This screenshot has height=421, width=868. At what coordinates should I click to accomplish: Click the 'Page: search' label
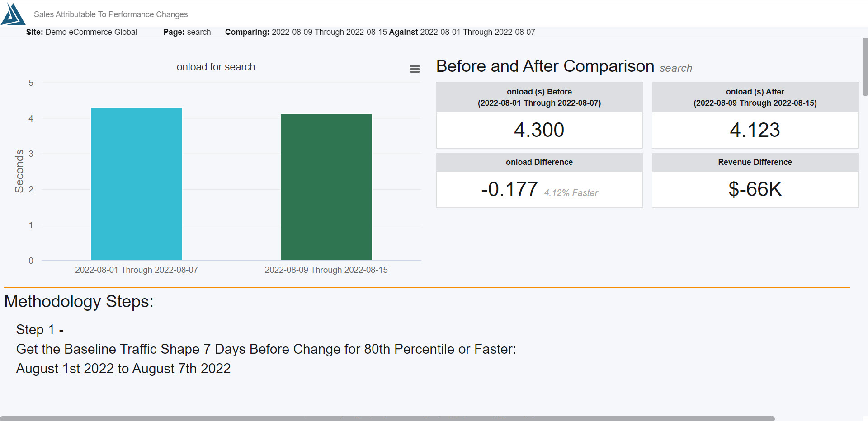point(187,32)
